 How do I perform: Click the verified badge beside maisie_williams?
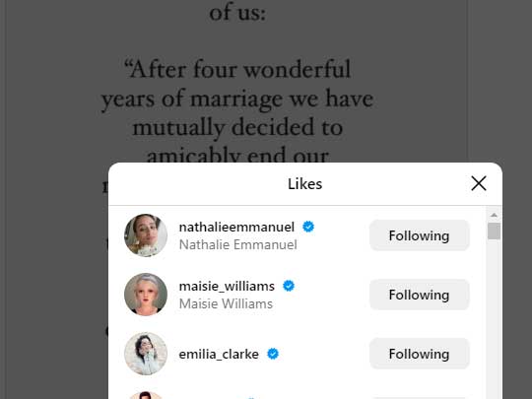coord(289,286)
